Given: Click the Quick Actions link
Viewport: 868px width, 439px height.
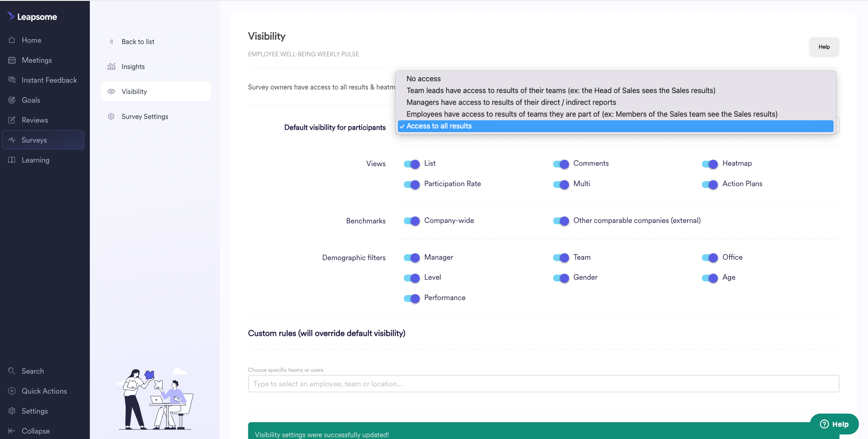Looking at the screenshot, I should (44, 391).
